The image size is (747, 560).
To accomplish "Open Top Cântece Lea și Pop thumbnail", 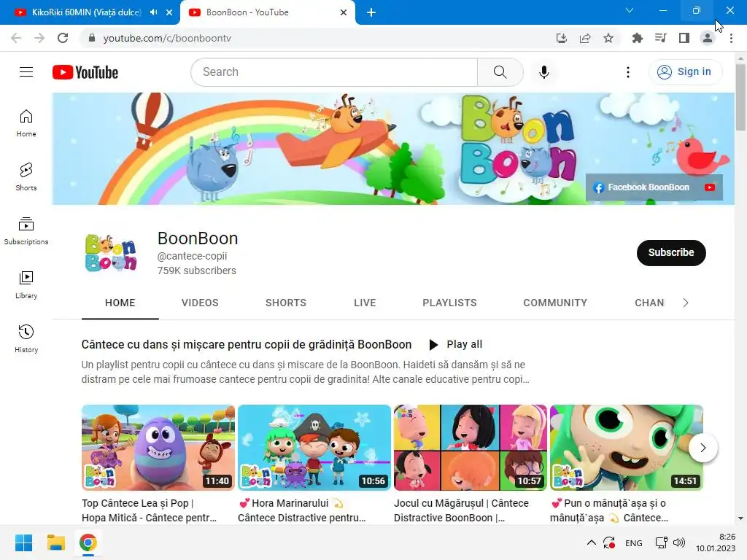I will point(158,448).
